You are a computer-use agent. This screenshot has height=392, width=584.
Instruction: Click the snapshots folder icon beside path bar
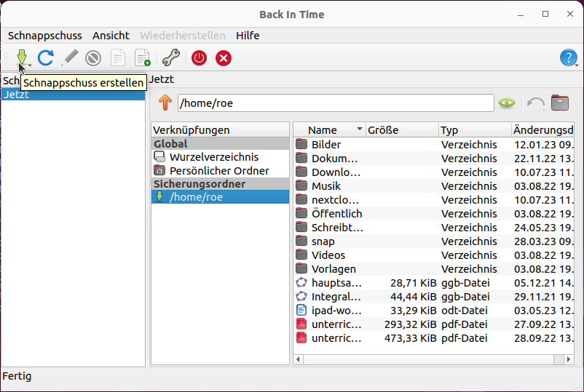click(x=559, y=103)
